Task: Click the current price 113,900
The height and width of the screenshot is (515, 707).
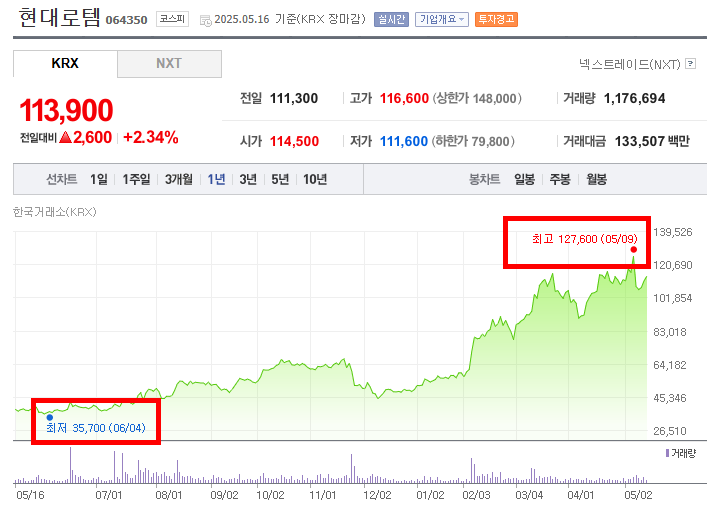Action: click(66, 110)
